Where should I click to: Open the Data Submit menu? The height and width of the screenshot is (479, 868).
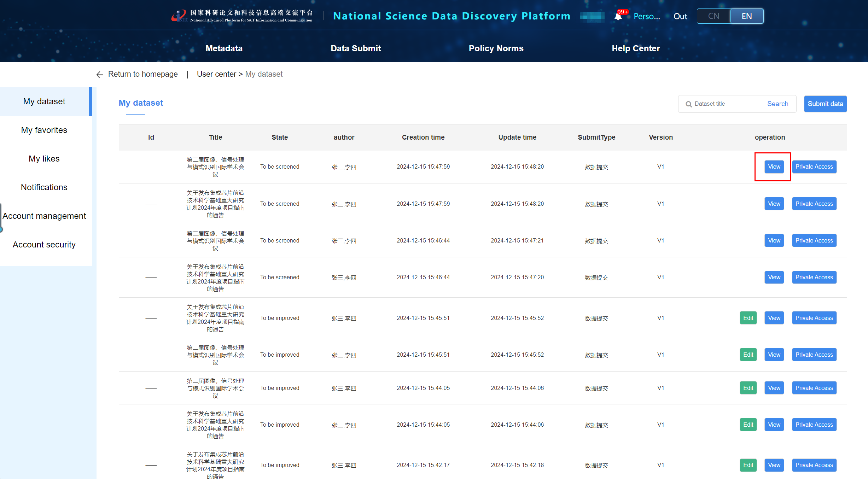tap(356, 48)
